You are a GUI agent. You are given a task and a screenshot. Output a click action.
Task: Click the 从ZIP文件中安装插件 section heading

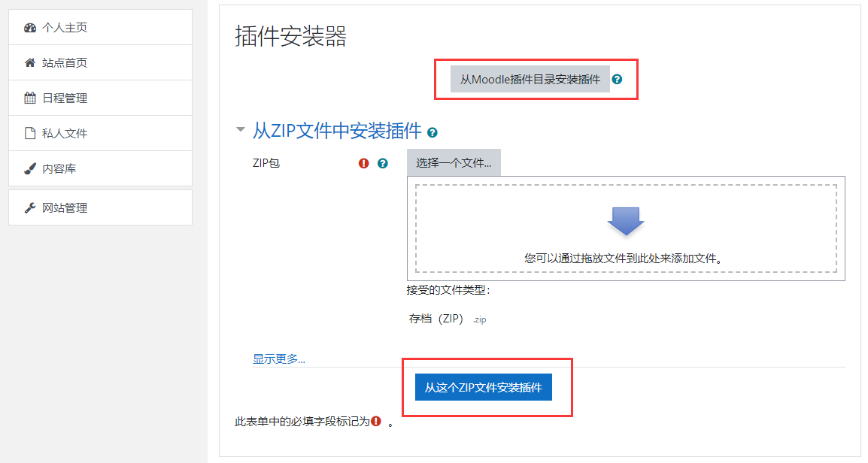(x=336, y=131)
